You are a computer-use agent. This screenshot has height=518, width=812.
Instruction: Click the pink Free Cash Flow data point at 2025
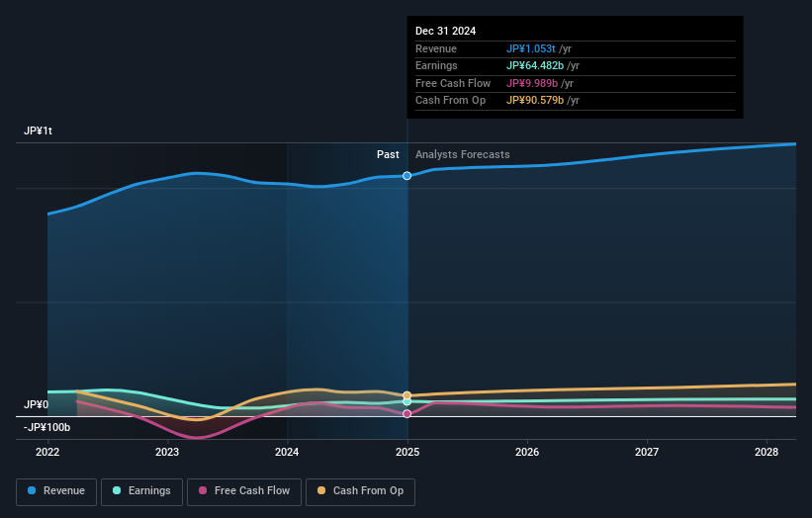pyautogui.click(x=407, y=413)
